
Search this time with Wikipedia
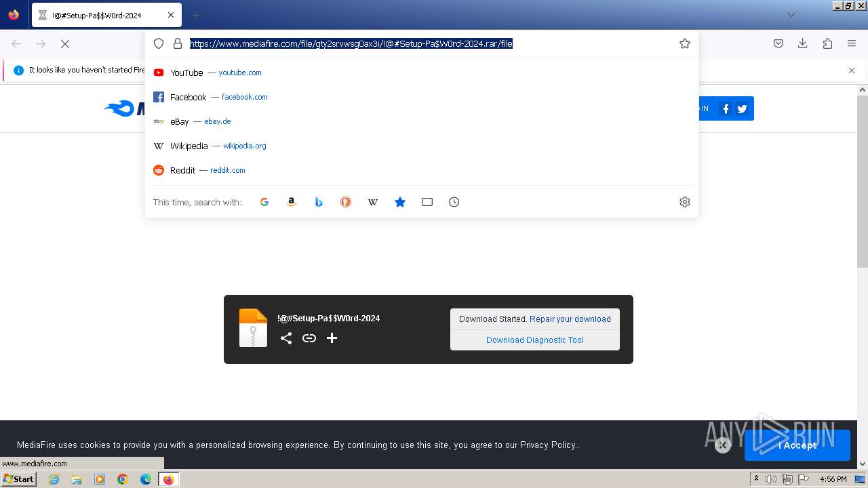point(373,202)
